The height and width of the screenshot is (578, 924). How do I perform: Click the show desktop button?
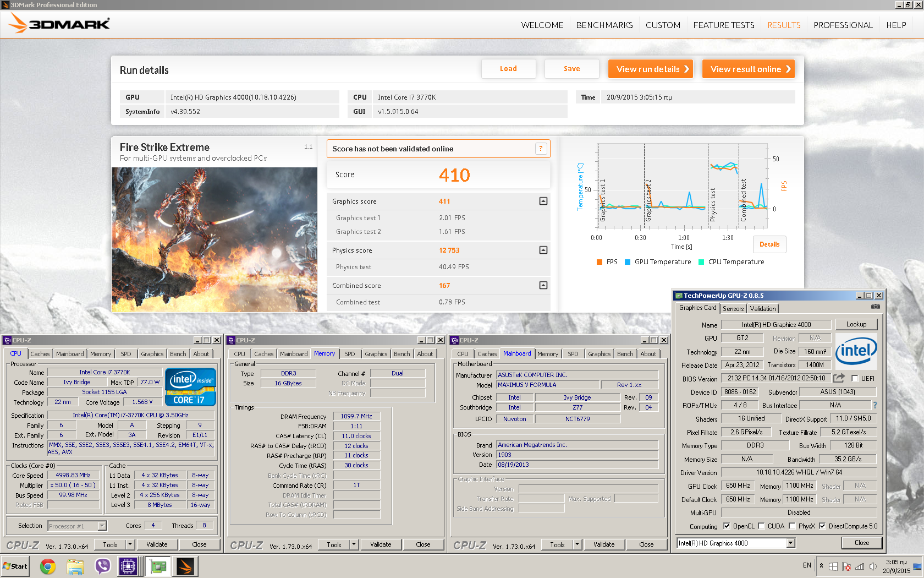[917, 566]
